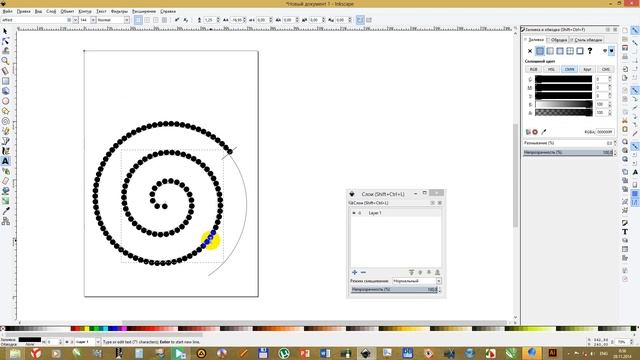This screenshot has height=360, width=640.
Task: Switch to the Обводка tab
Action: [558, 40]
